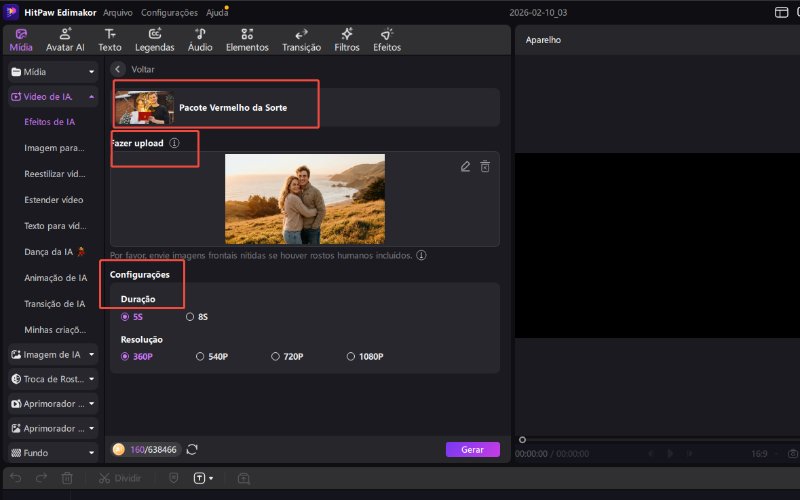Image resolution: width=800 pixels, height=500 pixels.
Task: Click the HitPaw Edimakor logo icon
Action: click(11, 12)
